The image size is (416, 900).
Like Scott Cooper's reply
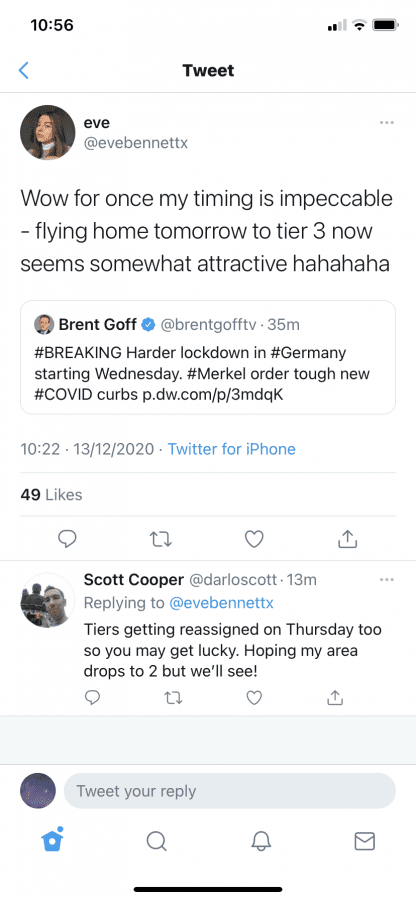254,697
